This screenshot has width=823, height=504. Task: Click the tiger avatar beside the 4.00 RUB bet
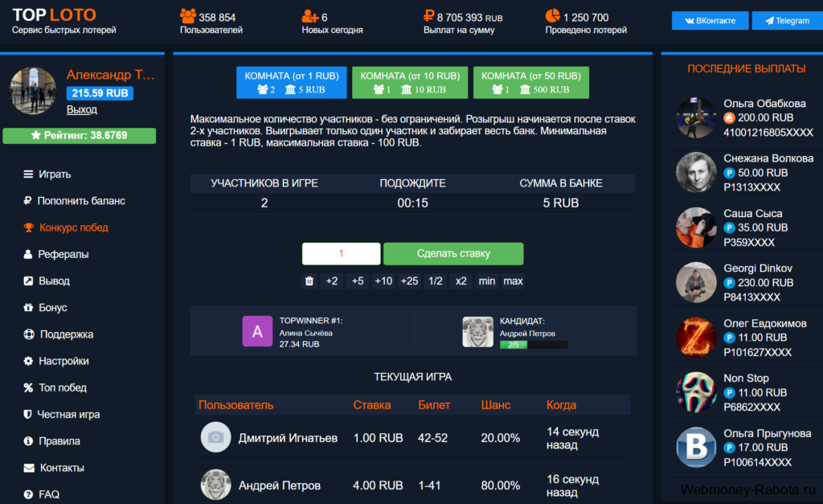tap(215, 485)
